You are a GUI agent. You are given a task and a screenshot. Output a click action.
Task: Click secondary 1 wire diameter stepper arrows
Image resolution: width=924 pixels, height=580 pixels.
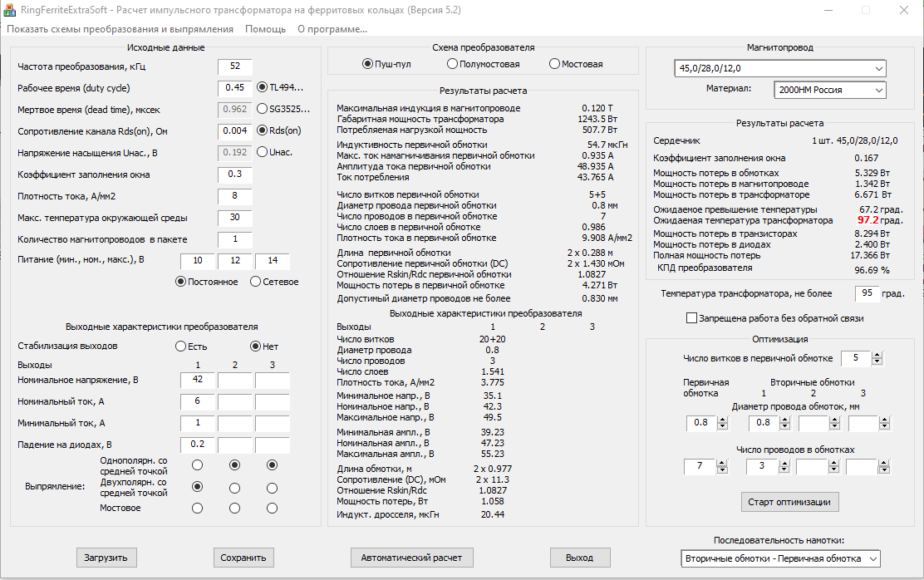[x=784, y=423]
